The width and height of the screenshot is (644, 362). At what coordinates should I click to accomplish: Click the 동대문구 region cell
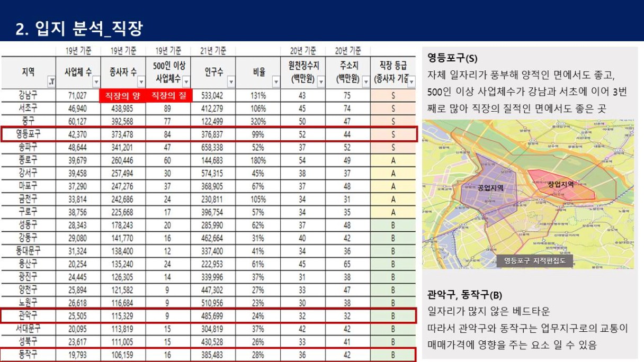point(28,251)
